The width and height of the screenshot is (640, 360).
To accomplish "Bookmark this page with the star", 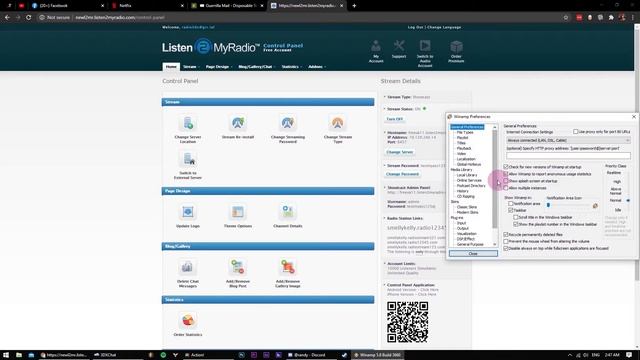I will [x=566, y=18].
